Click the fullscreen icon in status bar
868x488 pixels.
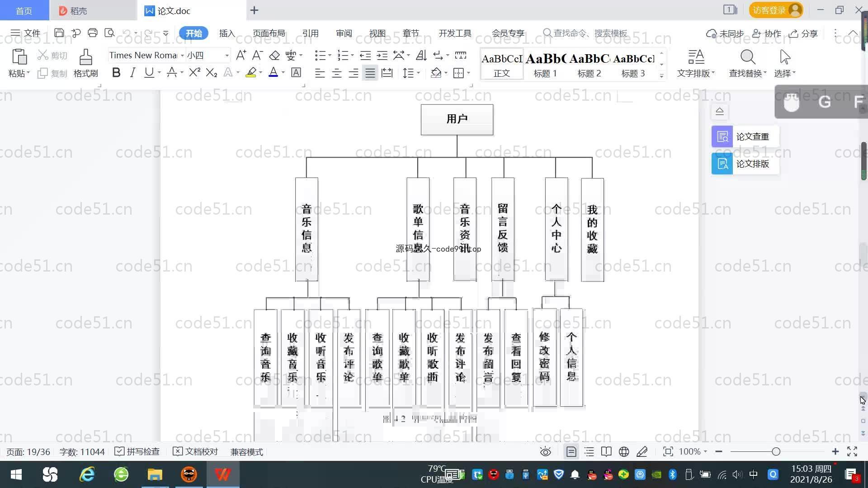click(x=852, y=451)
